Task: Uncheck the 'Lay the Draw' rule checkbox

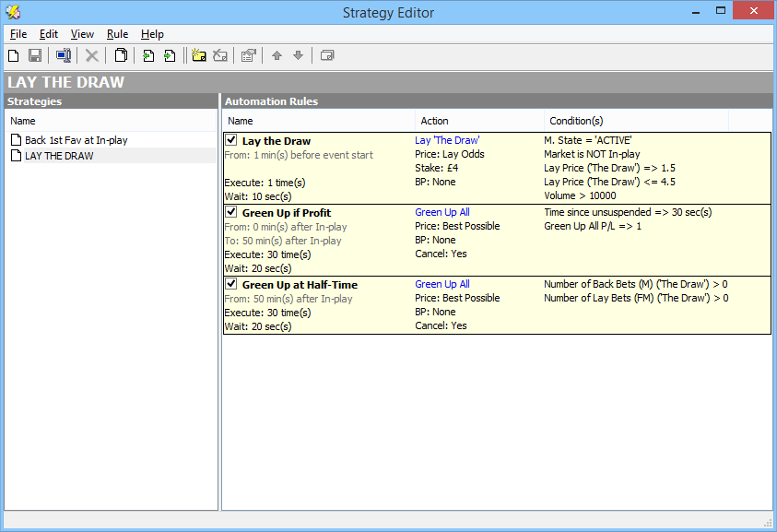Action: (231, 141)
